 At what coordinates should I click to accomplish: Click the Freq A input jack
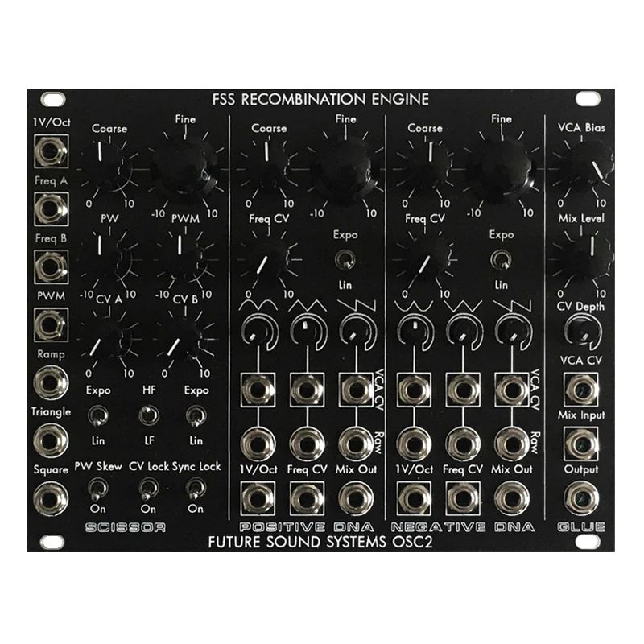tap(51, 209)
